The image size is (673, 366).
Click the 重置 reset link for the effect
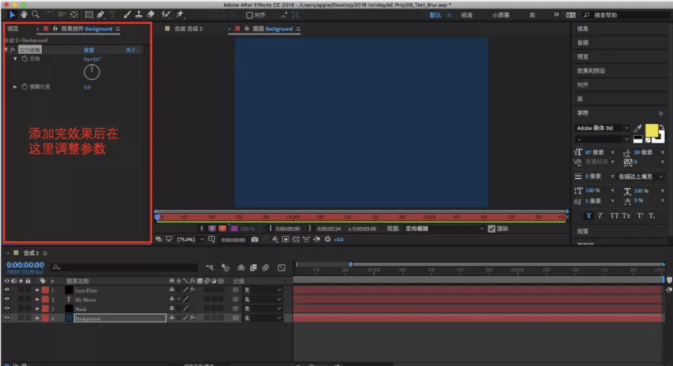coord(89,50)
